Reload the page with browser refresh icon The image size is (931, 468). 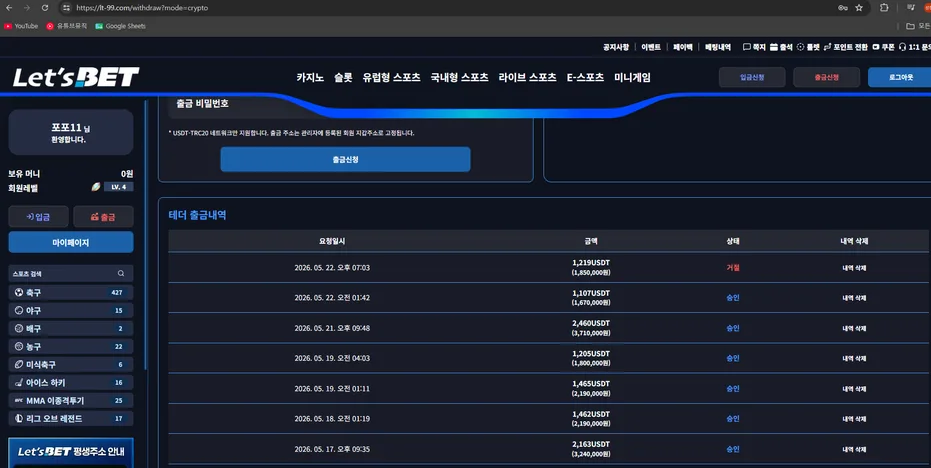click(45, 8)
